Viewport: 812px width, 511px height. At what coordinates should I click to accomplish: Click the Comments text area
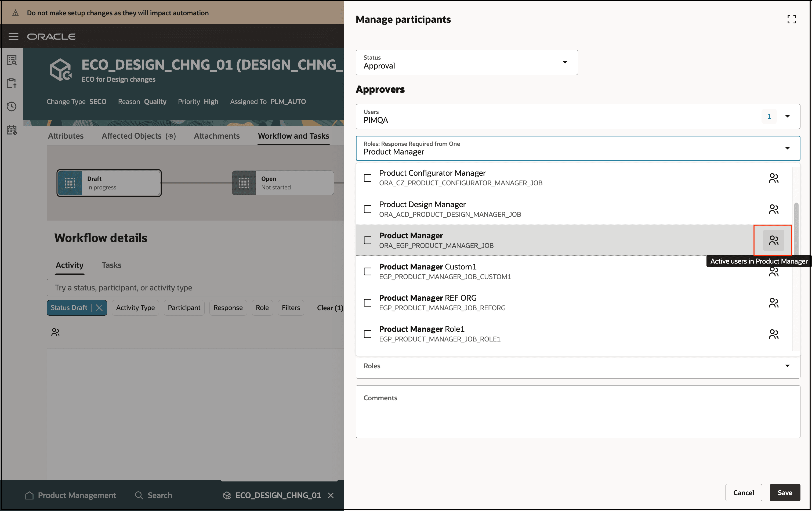pyautogui.click(x=578, y=412)
